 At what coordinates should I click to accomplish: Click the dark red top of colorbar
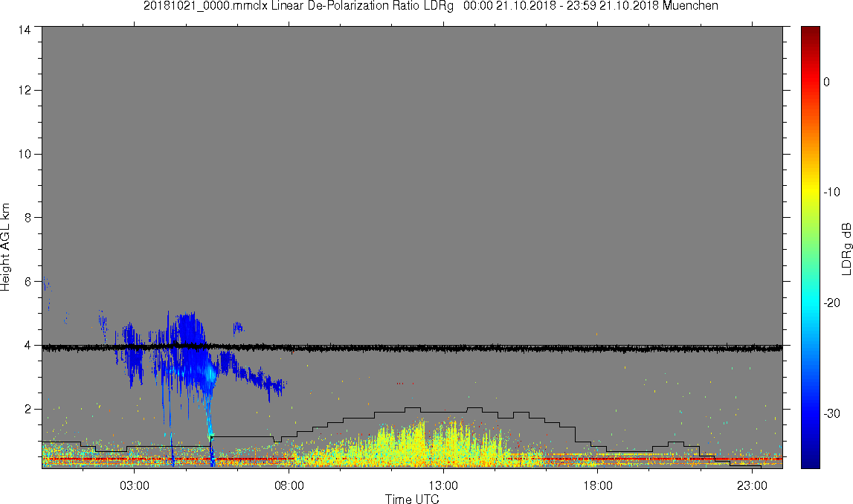click(810, 33)
